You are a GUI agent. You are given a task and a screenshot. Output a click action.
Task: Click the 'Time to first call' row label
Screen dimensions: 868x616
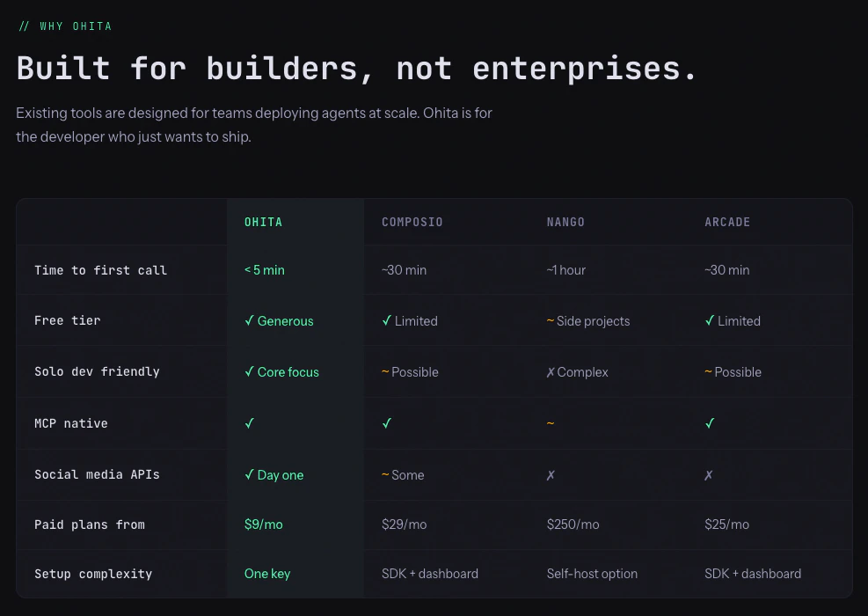(100, 270)
